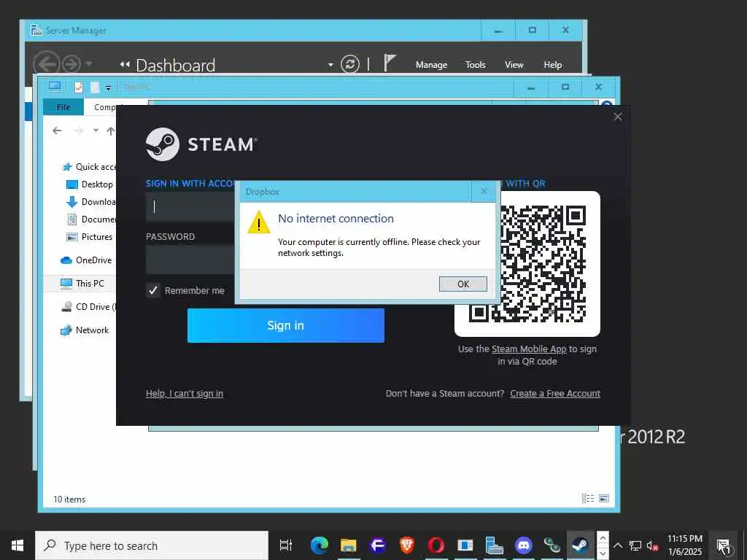Switch File Explorer to details view icon
The image size is (747, 560).
click(x=588, y=498)
